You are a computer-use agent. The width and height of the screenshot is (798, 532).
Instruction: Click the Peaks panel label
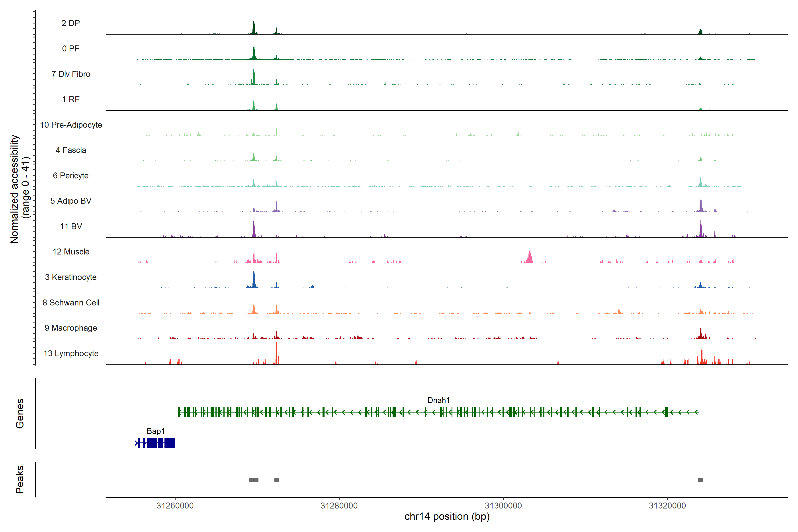pyautogui.click(x=20, y=479)
